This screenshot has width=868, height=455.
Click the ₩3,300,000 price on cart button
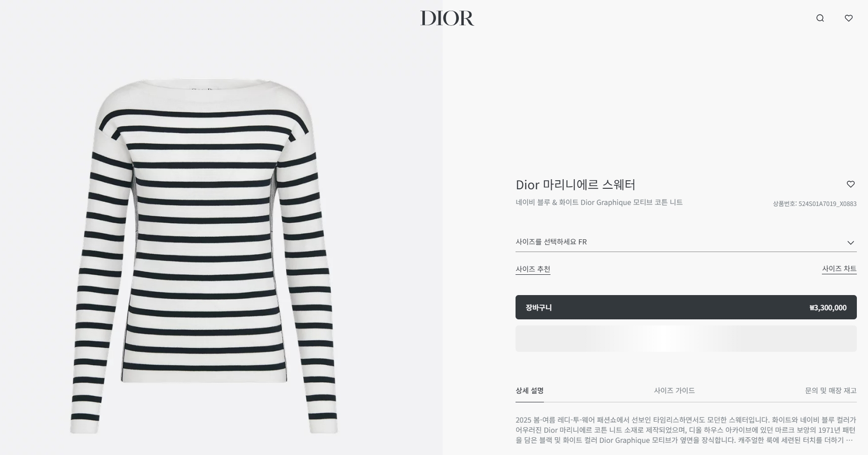point(828,308)
